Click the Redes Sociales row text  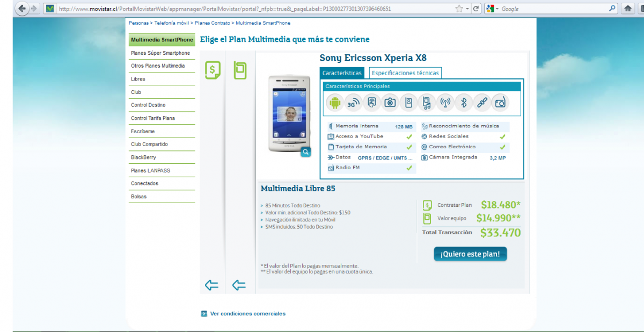449,136
